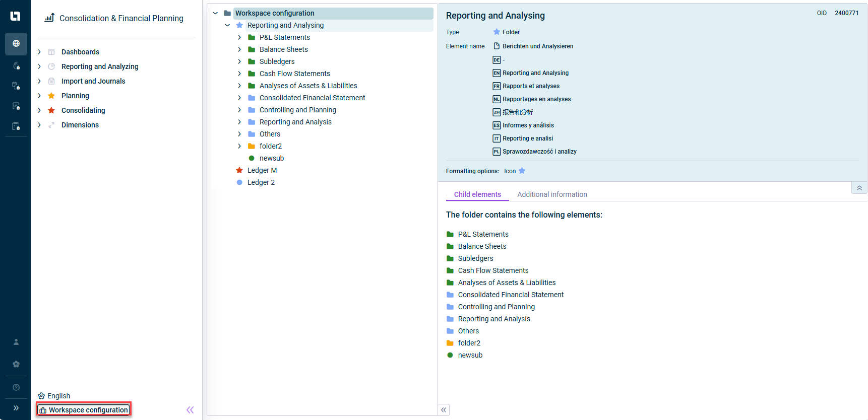The height and width of the screenshot is (420, 868).
Task: Expand the P&L Statements tree folder
Action: [x=239, y=37]
